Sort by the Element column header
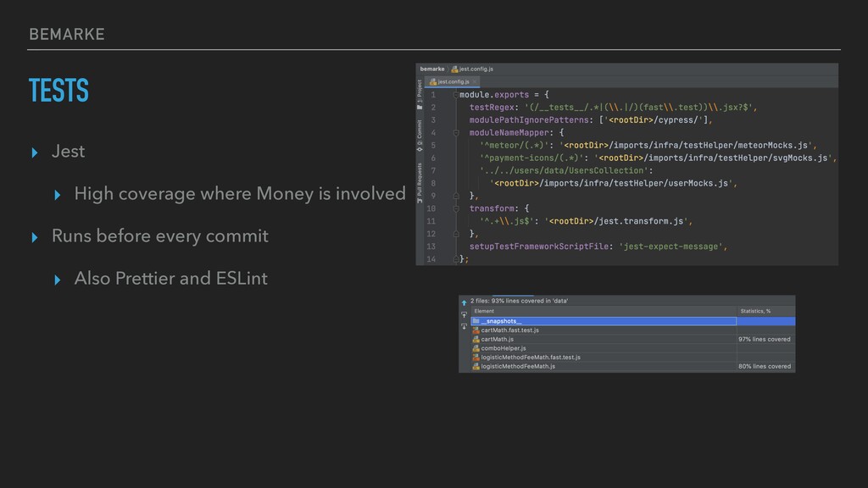 click(604, 311)
